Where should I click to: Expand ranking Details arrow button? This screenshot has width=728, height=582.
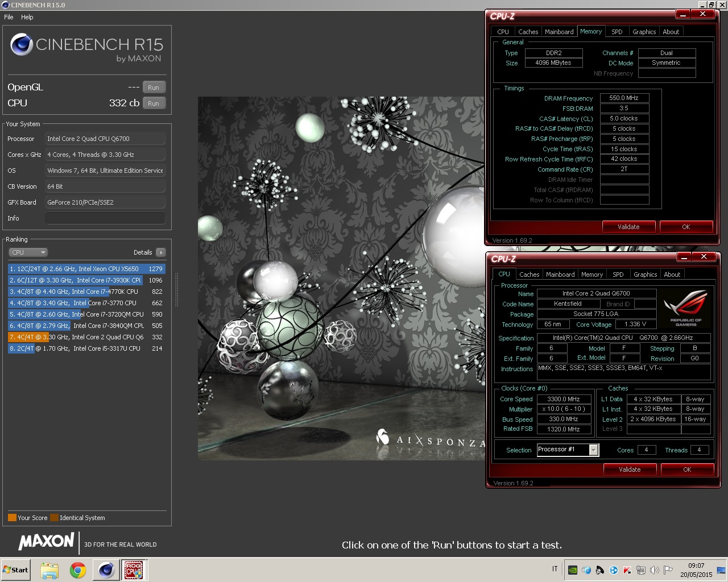click(160, 252)
